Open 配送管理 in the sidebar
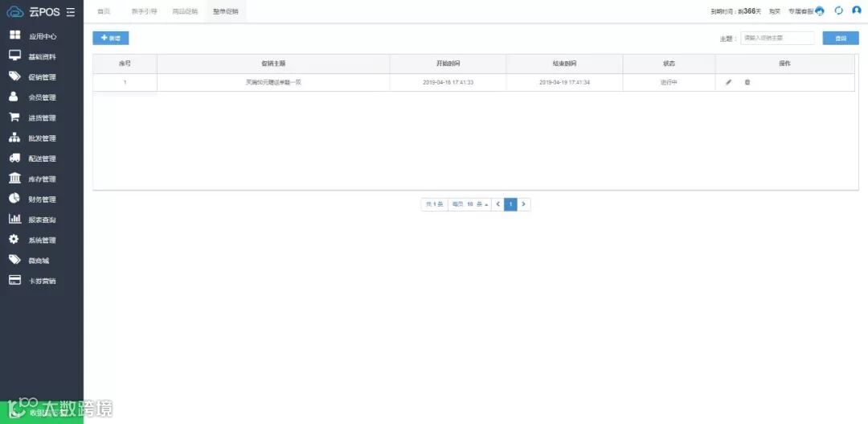The image size is (868, 424). pyautogui.click(x=42, y=158)
